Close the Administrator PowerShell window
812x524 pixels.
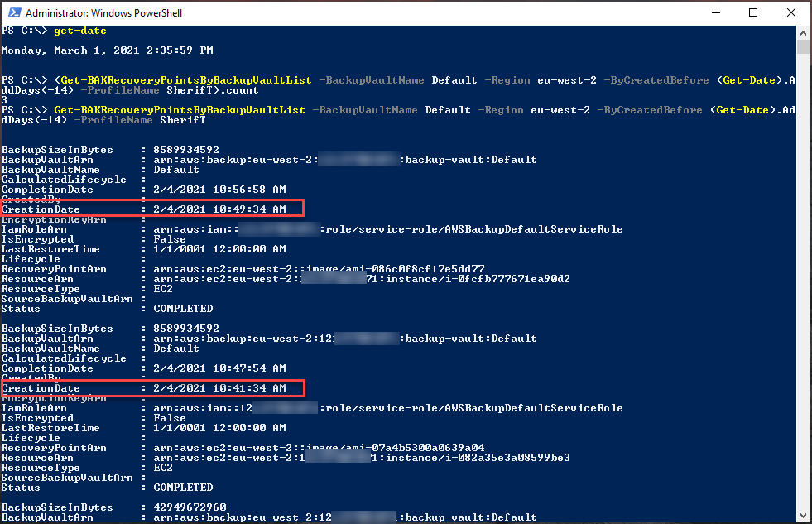tap(790, 12)
